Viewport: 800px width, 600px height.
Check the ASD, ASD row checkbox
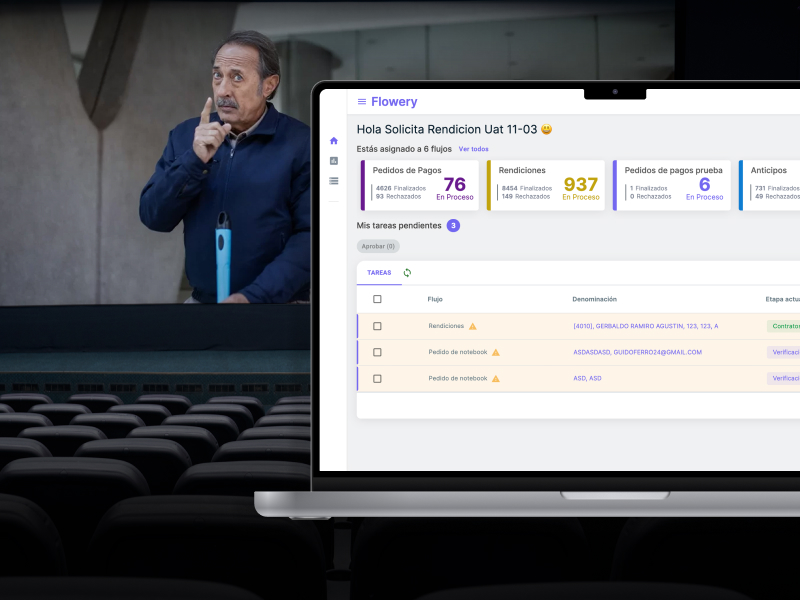[x=377, y=378]
